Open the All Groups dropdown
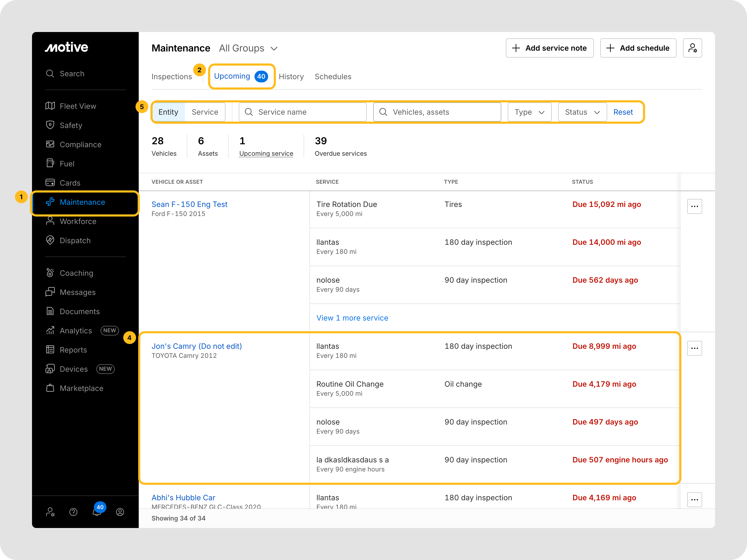 (x=248, y=48)
